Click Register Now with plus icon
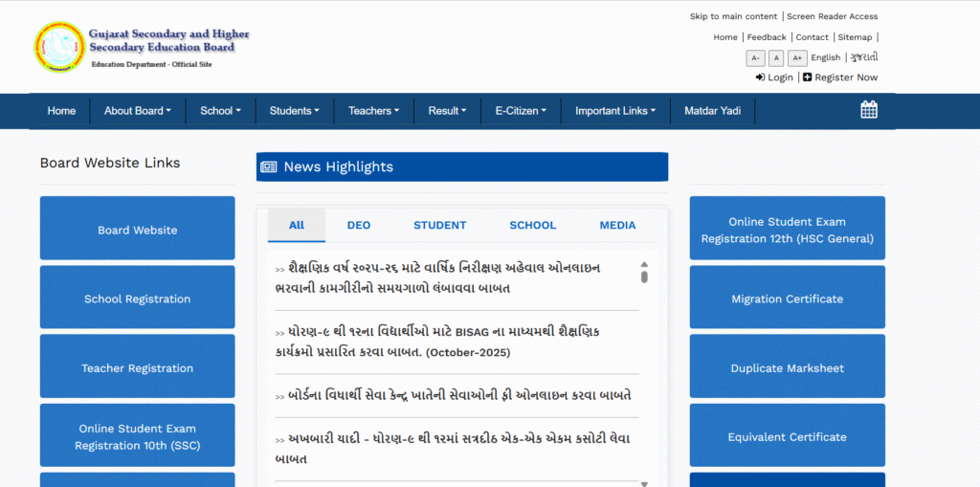The width and height of the screenshot is (980, 487). pos(839,77)
